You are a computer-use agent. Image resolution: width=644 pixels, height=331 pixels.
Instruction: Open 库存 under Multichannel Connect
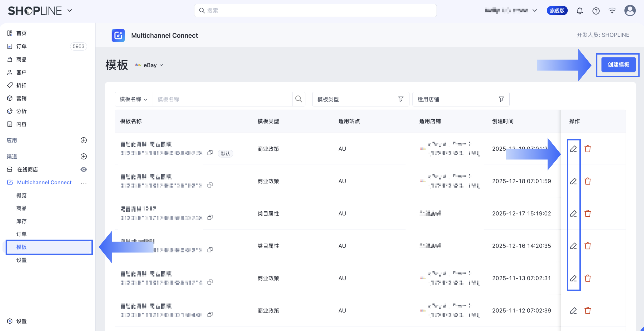point(21,221)
